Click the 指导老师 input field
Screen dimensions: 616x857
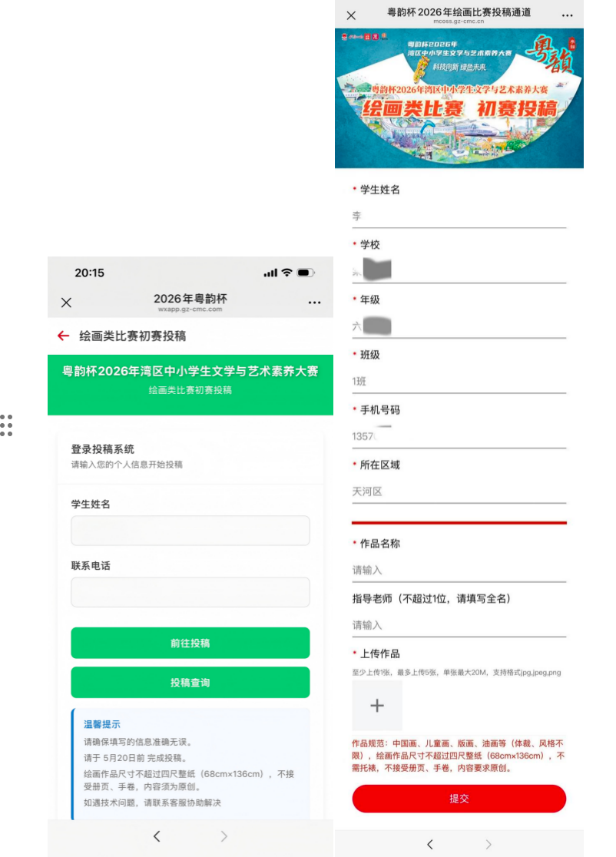[x=459, y=625]
